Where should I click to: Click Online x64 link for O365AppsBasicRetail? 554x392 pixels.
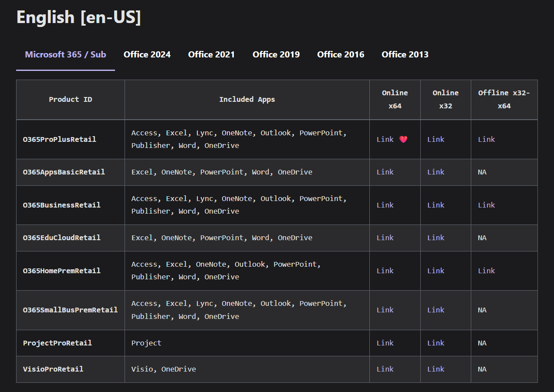(385, 172)
